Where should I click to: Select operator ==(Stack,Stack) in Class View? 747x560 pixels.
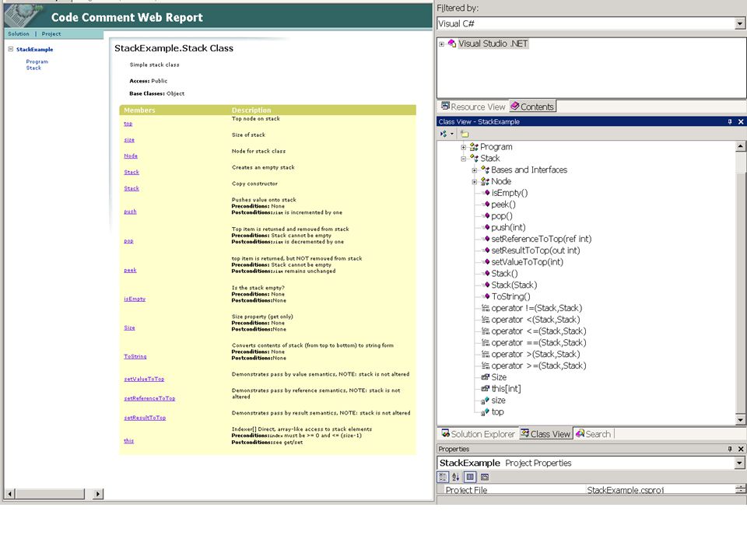tap(538, 342)
